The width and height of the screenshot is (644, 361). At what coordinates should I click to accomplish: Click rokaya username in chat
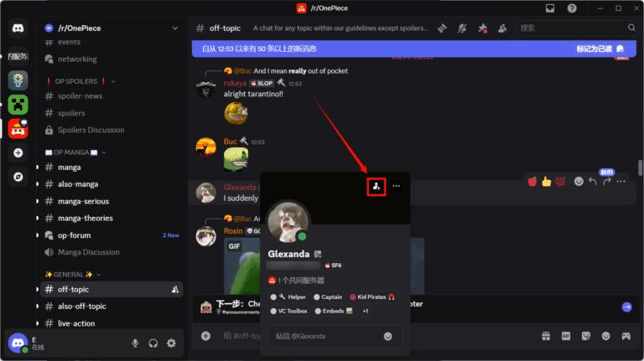235,83
